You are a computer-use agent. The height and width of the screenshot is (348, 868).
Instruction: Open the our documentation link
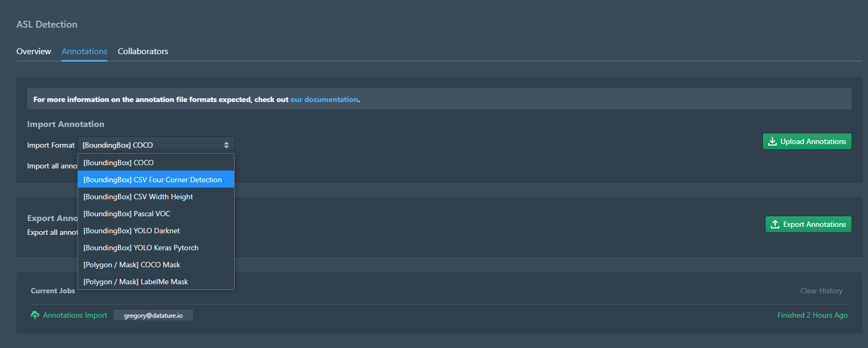324,99
